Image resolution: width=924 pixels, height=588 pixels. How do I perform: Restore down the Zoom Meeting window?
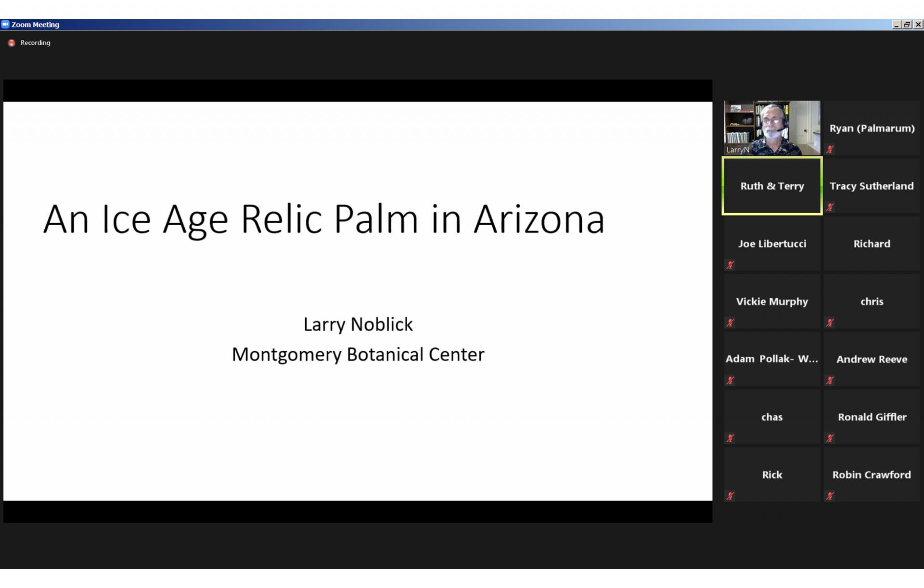(907, 25)
